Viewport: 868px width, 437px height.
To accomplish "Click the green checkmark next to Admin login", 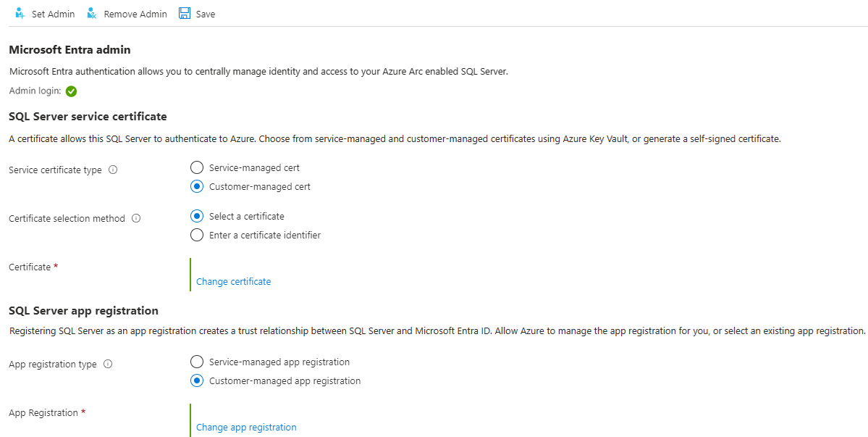I will pyautogui.click(x=70, y=91).
